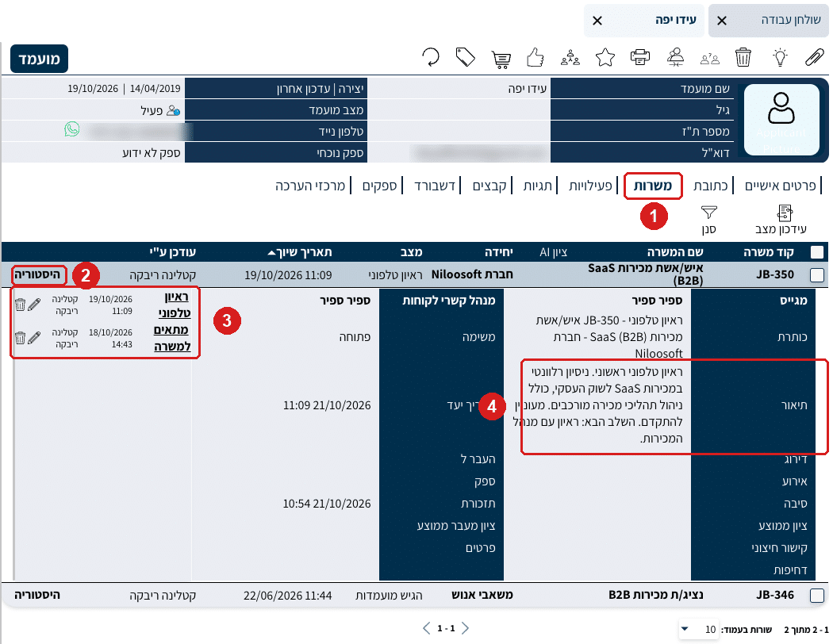Delete the מתאים למשרה history entry
Viewport: 833px width, 644px height.
point(20,338)
